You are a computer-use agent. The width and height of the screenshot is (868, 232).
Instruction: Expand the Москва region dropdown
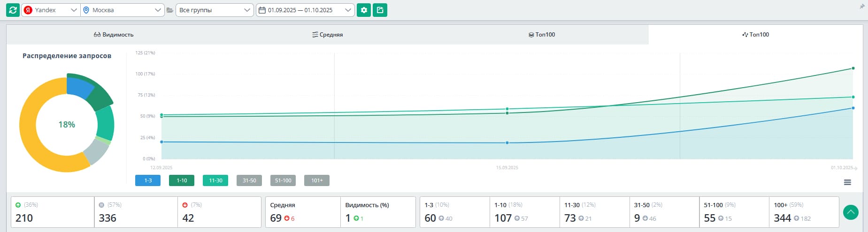tap(122, 10)
